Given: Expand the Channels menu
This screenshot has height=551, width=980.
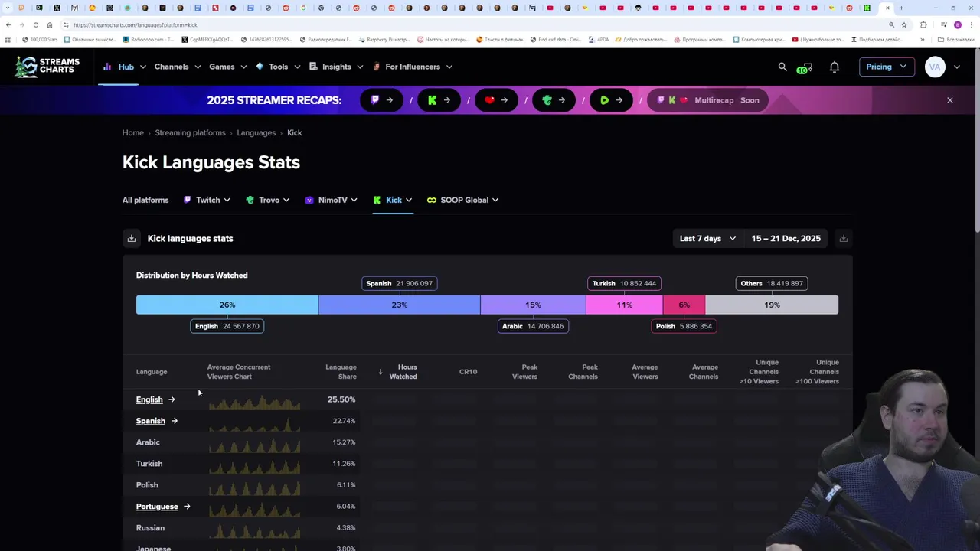Looking at the screenshot, I should (x=178, y=67).
